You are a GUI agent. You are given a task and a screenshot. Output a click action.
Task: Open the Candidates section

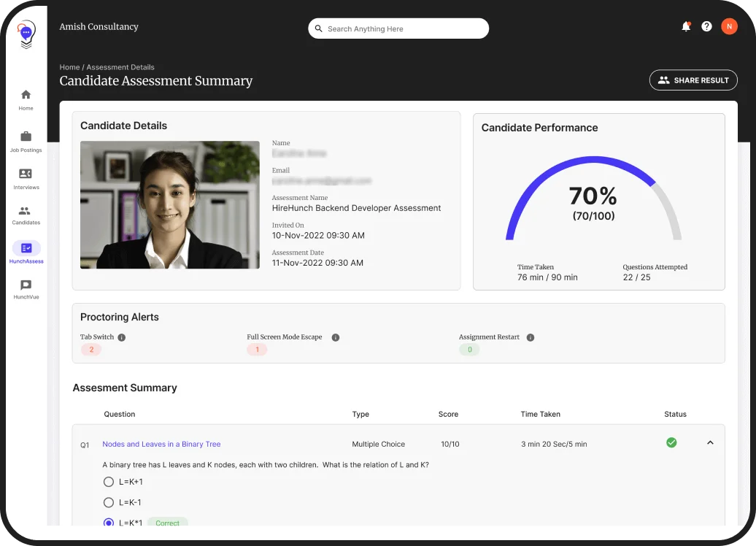[x=26, y=212]
